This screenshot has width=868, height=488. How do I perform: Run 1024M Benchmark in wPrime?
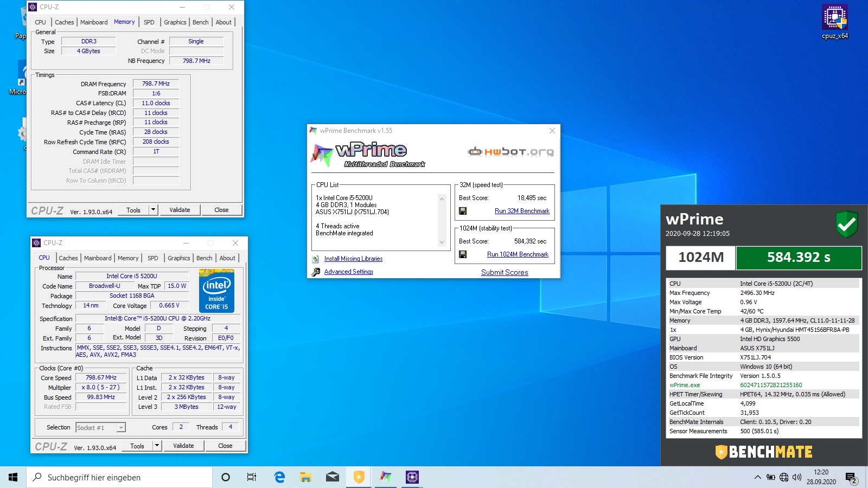pos(518,254)
